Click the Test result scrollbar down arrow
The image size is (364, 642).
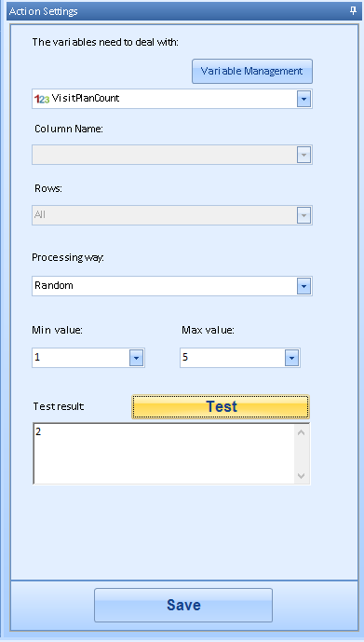coord(302,476)
